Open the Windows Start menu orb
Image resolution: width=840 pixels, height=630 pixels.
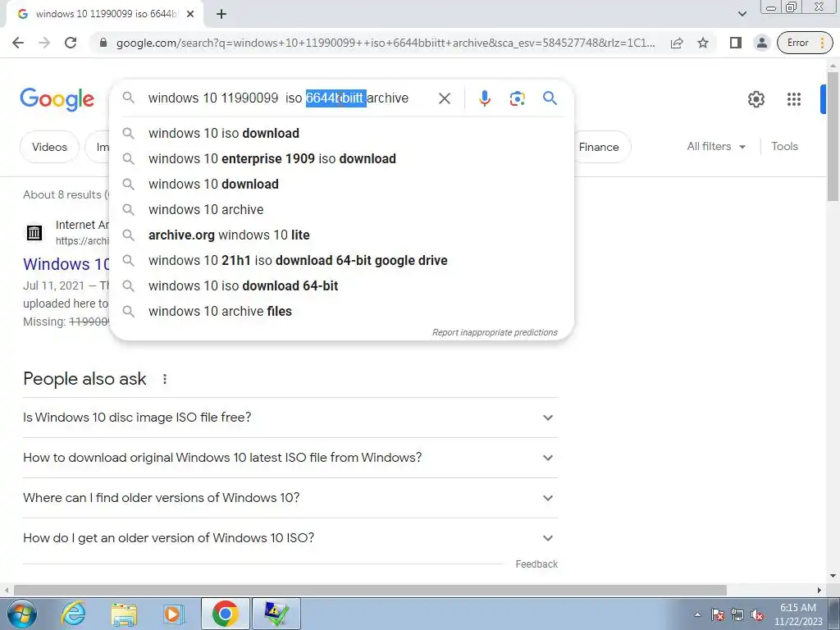pyautogui.click(x=22, y=614)
